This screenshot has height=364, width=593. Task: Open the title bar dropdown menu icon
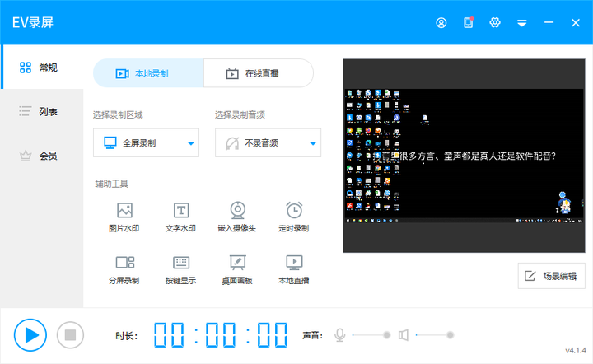(x=522, y=23)
